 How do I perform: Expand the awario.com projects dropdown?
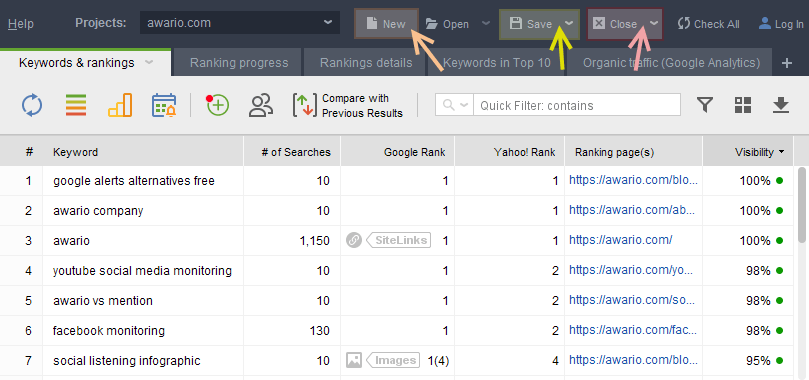[x=328, y=23]
